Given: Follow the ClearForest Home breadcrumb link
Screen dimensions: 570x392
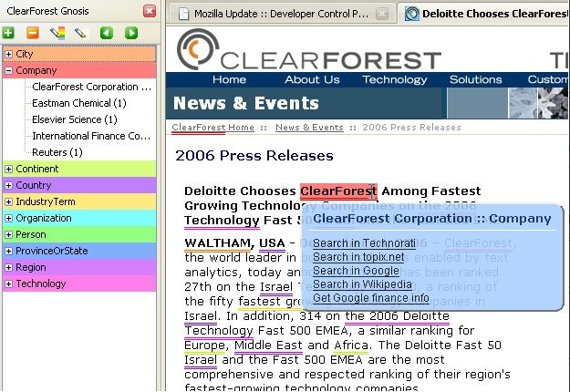Looking at the screenshot, I should (212, 128).
